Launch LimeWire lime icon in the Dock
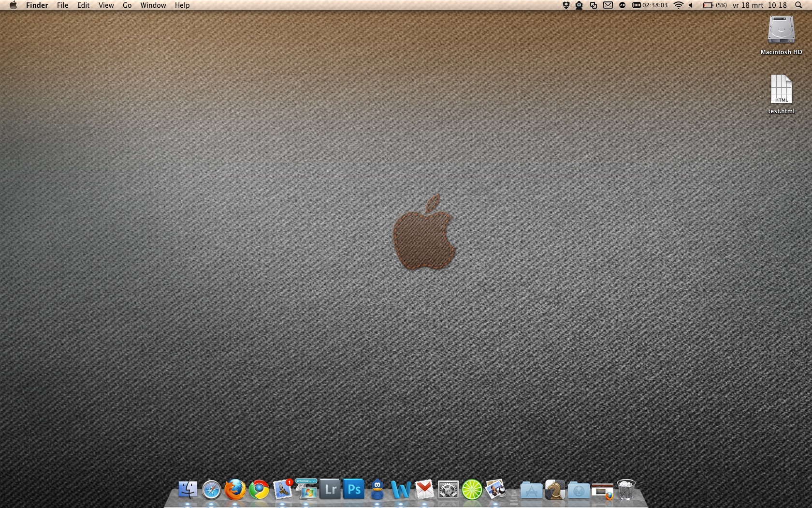 click(472, 490)
